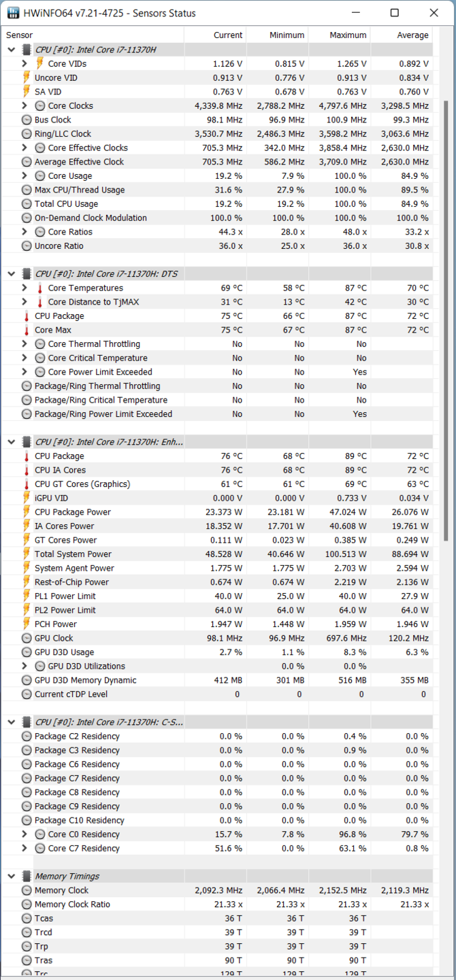This screenshot has width=456, height=980.
Task: Click the DTS CPU Package thermometer icon
Action: tap(27, 316)
